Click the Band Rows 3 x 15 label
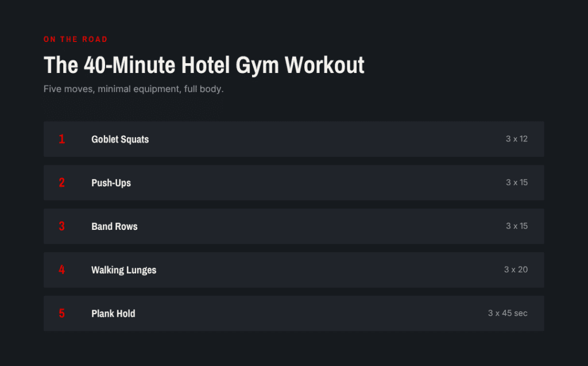 click(x=517, y=226)
